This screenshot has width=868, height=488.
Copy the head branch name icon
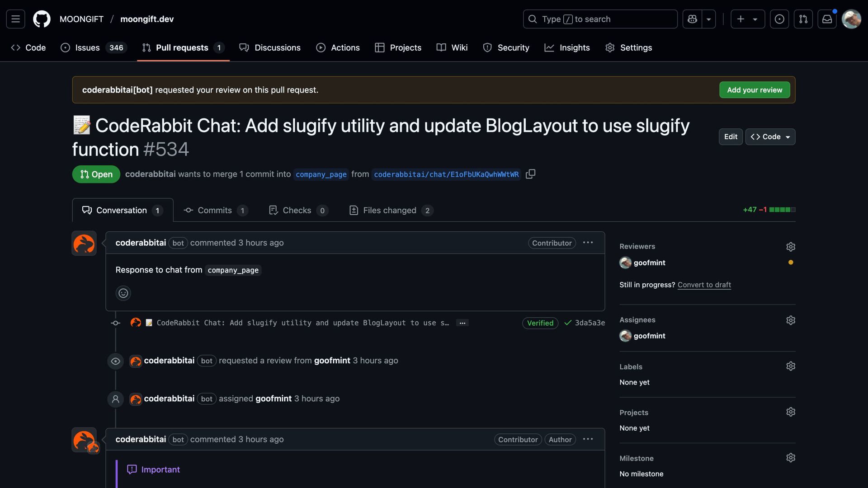(530, 174)
